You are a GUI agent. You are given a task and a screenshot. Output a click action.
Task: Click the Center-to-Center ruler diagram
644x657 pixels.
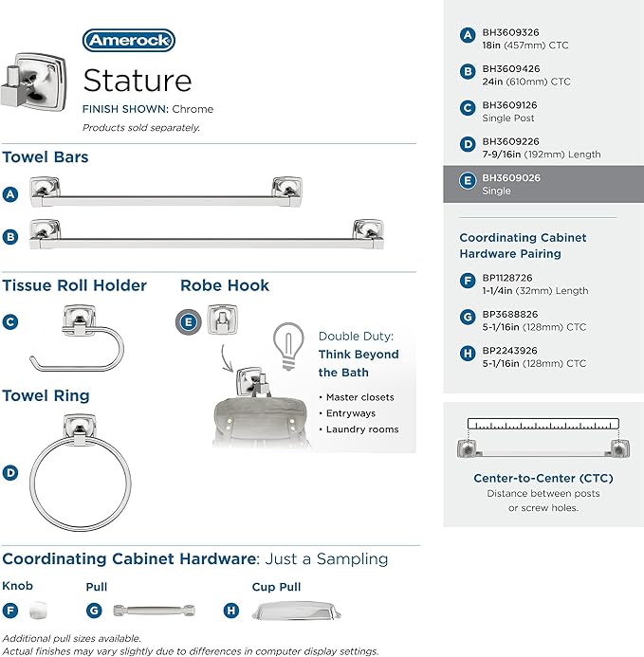(x=543, y=438)
